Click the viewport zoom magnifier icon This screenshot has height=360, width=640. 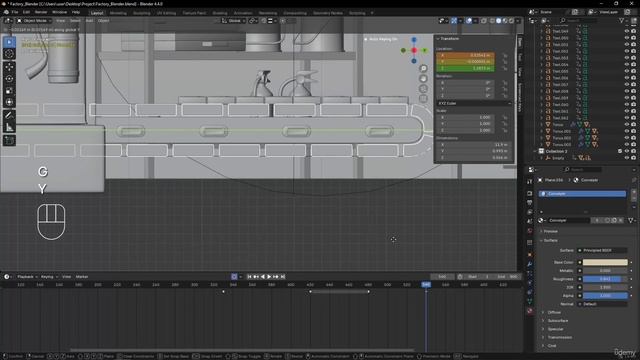click(x=423, y=69)
